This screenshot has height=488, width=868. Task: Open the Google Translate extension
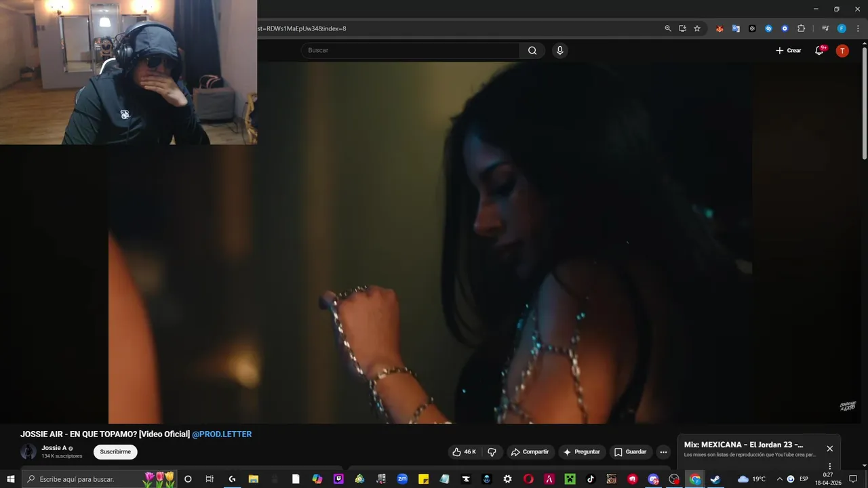click(736, 28)
